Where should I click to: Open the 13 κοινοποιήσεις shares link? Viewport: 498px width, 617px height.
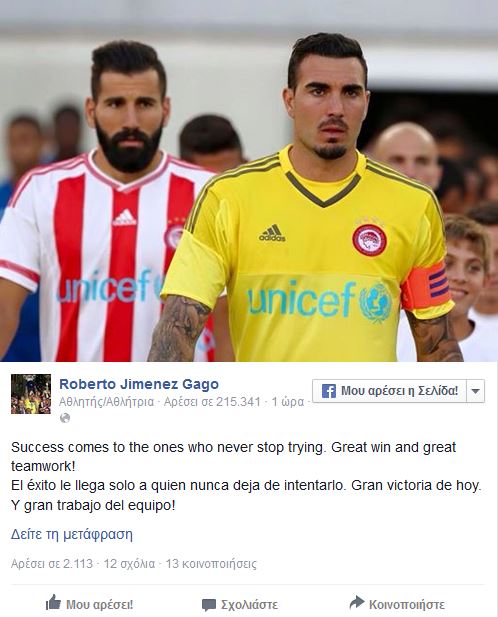[x=211, y=564]
